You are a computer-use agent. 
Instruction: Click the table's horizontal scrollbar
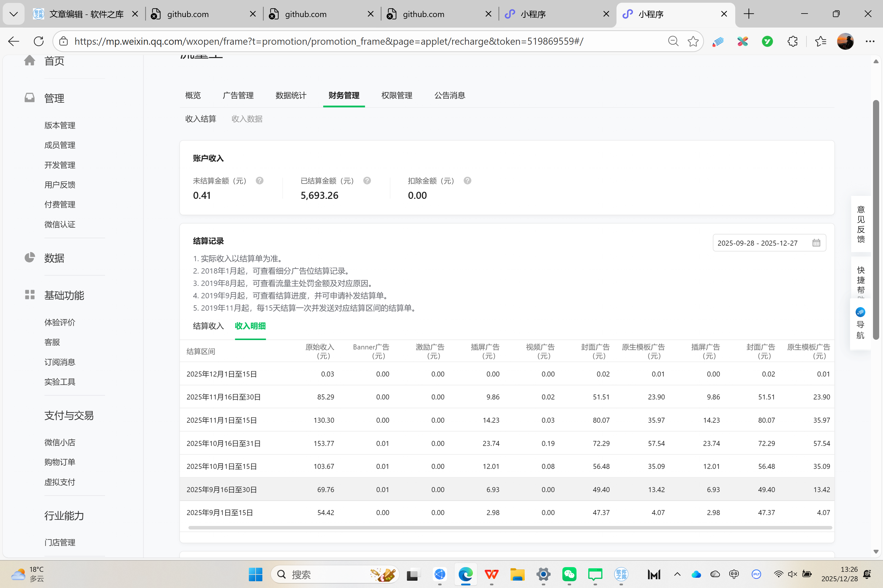pos(510,528)
